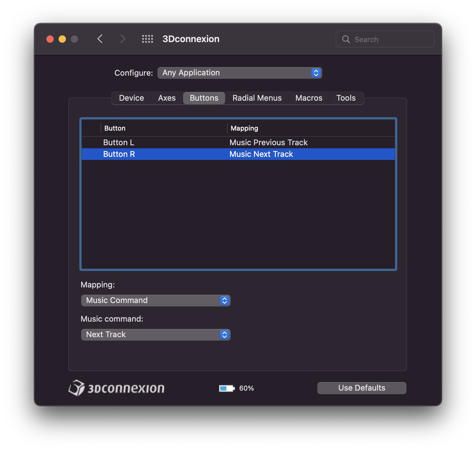
Task: Click the Music Previous Track mapping cell
Action: tap(269, 143)
